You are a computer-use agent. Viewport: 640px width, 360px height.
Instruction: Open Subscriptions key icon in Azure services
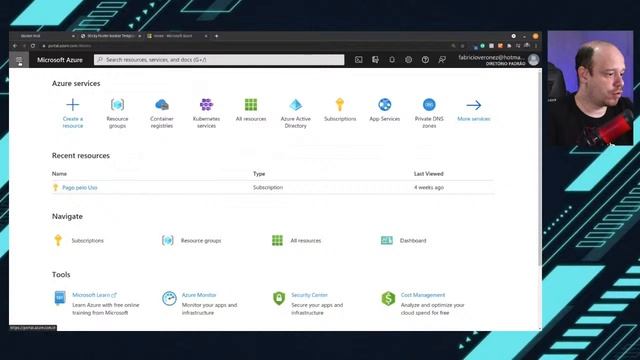340,105
